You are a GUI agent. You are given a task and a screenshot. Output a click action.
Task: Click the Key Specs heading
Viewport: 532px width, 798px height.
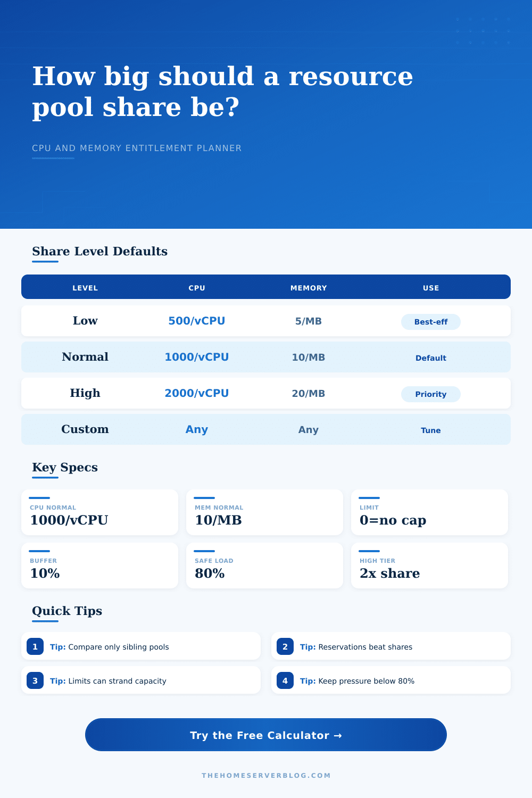(65, 467)
